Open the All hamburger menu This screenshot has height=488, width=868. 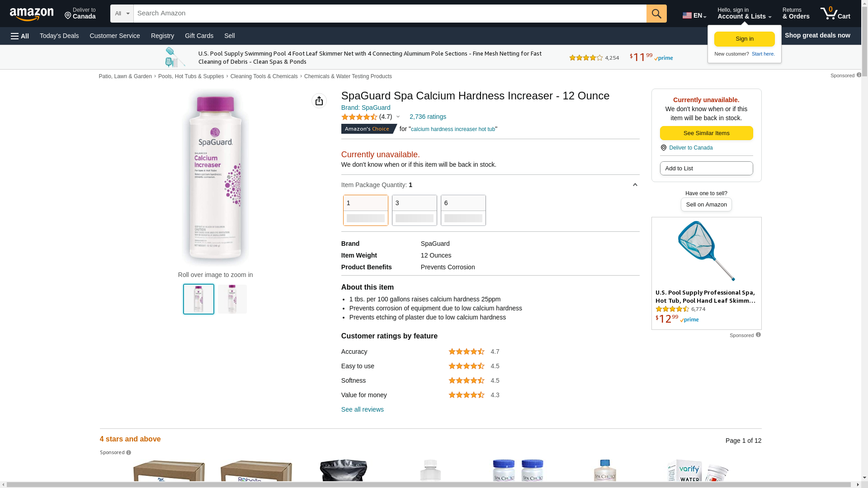tap(20, 36)
